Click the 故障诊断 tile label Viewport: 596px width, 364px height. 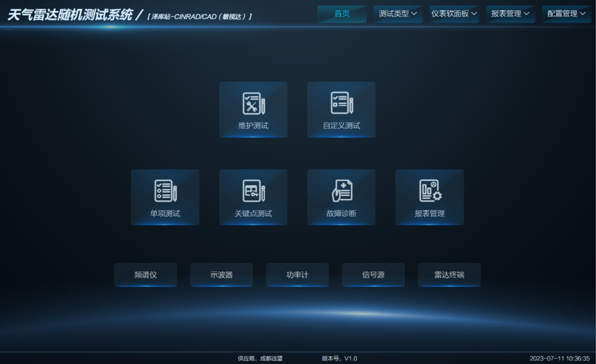[341, 213]
